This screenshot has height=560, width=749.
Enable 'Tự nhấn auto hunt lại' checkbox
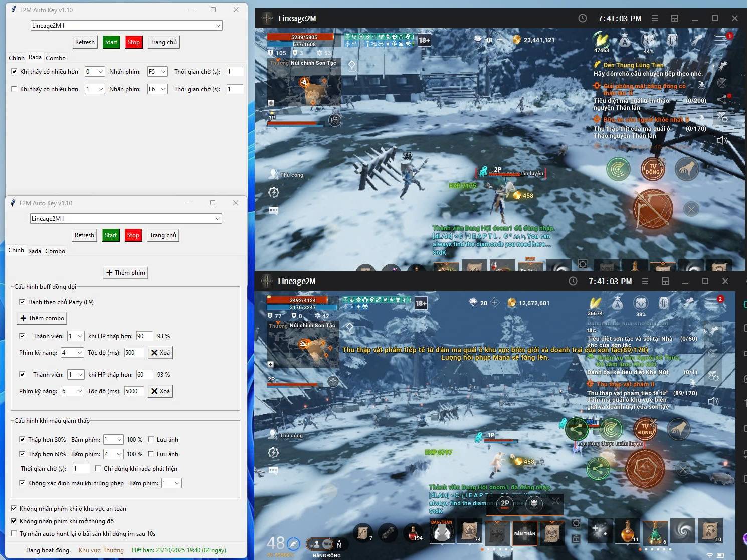pos(14,534)
